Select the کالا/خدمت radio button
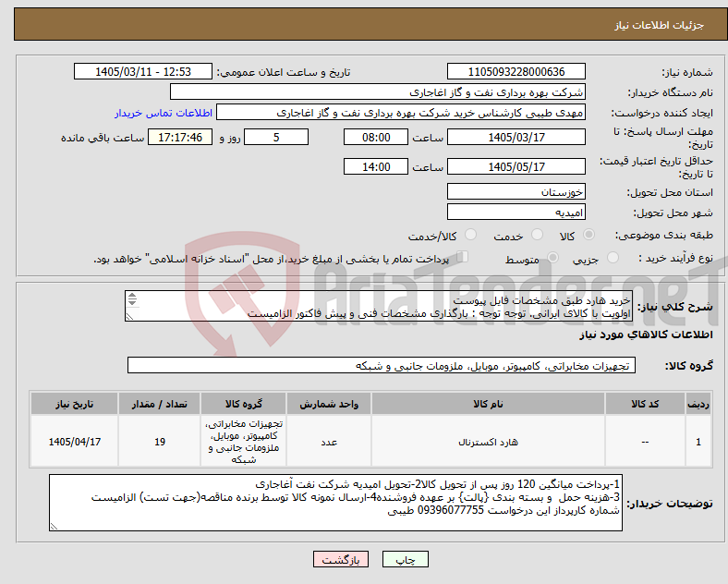The height and width of the screenshot is (584, 728). click(x=471, y=235)
